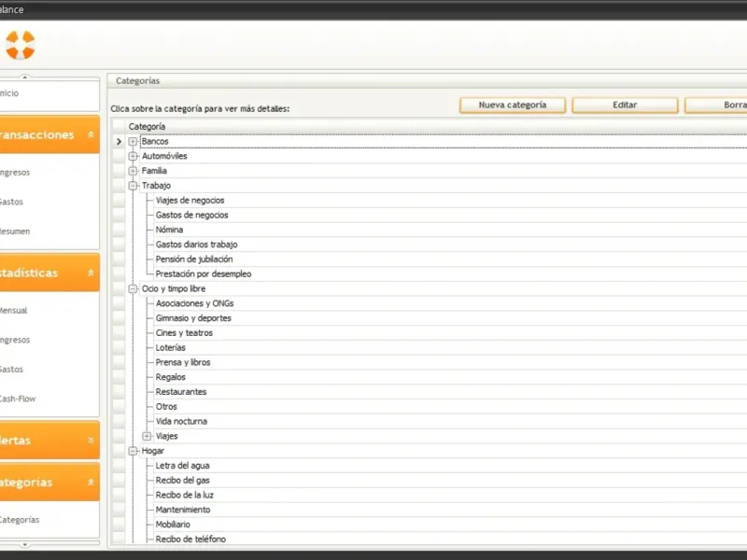This screenshot has width=747, height=560.
Task: Select the Restaurantes category row
Action: pos(181,392)
